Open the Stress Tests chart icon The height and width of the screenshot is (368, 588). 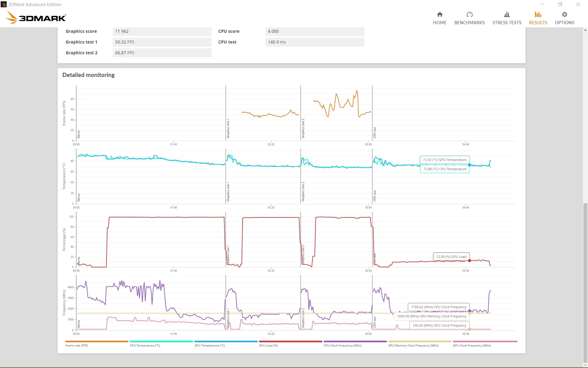point(507,14)
